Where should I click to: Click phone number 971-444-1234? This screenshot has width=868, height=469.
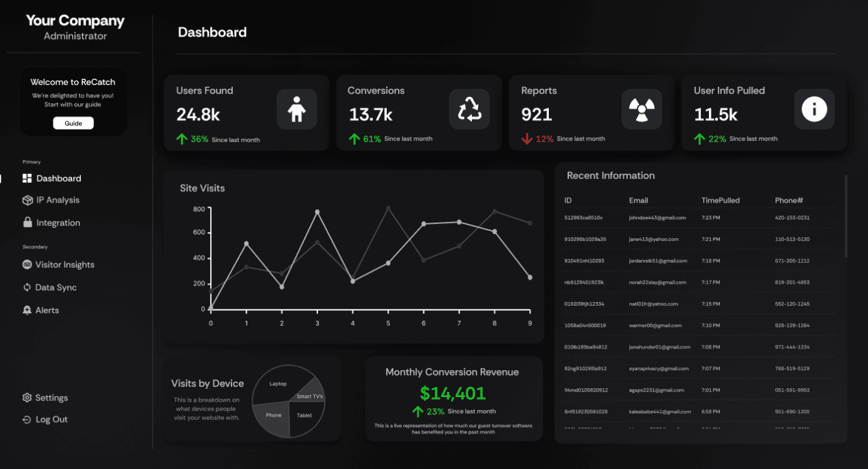point(792,347)
